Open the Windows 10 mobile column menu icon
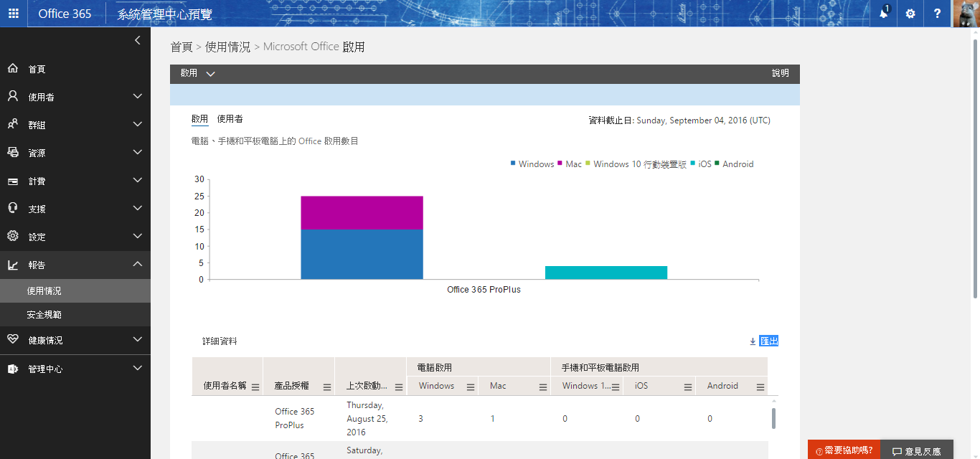980x459 pixels. (x=616, y=387)
